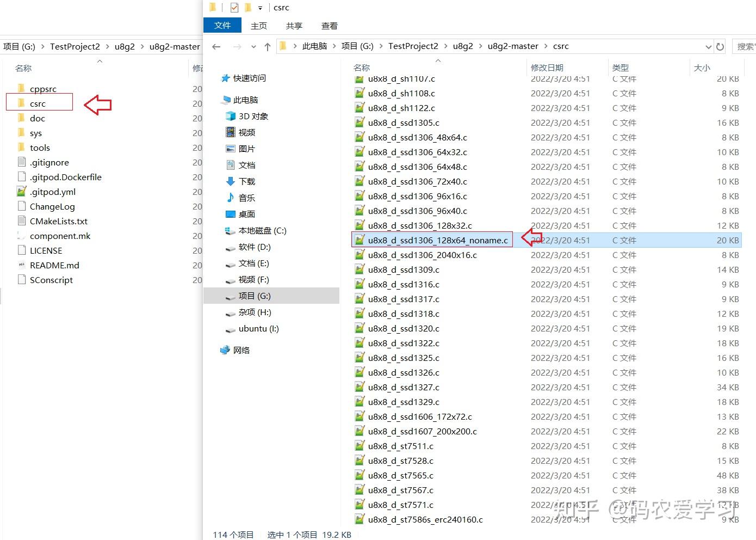Select the 3D 对象 folder in navigation pane
This screenshot has width=756, height=540.
point(254,116)
